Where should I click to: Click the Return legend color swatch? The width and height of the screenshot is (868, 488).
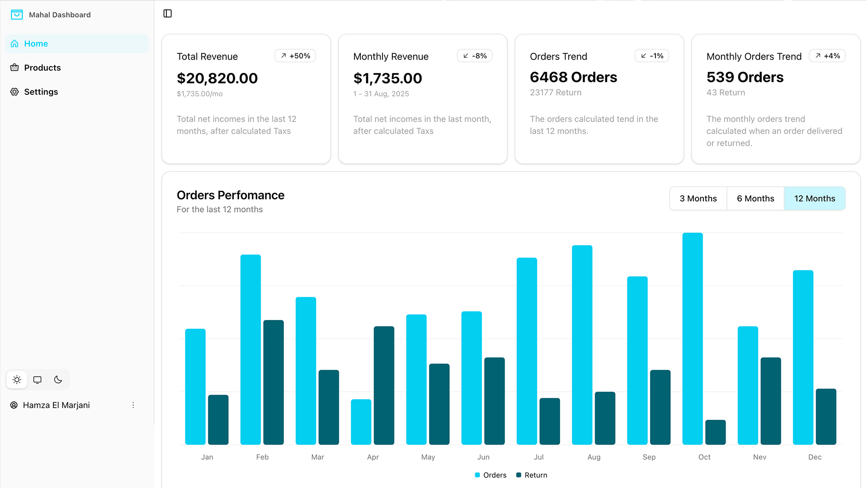[x=519, y=475]
